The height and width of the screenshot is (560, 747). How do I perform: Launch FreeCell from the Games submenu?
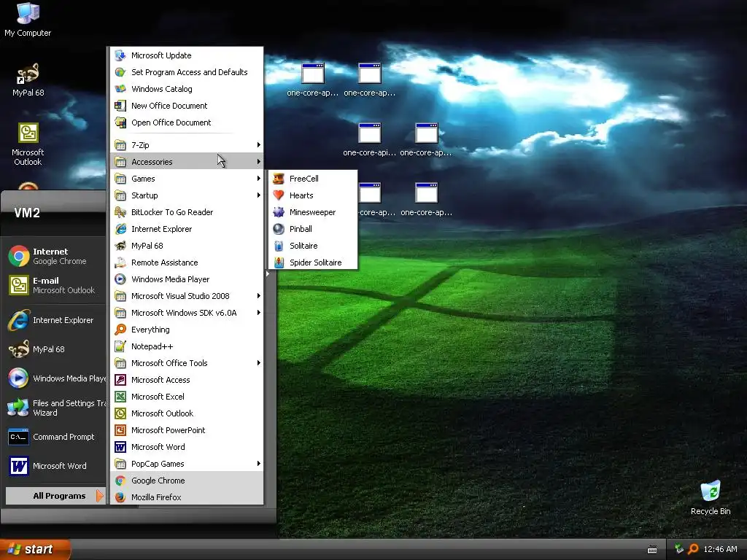(313, 179)
